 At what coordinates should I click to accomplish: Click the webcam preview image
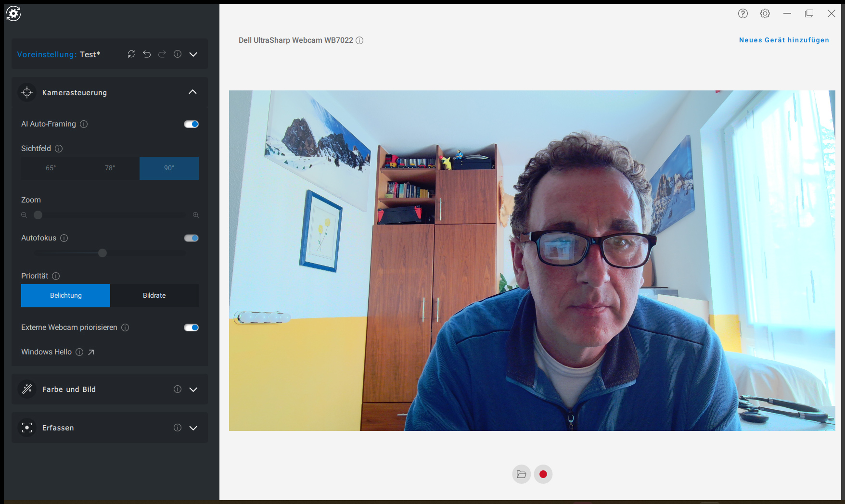click(x=532, y=261)
